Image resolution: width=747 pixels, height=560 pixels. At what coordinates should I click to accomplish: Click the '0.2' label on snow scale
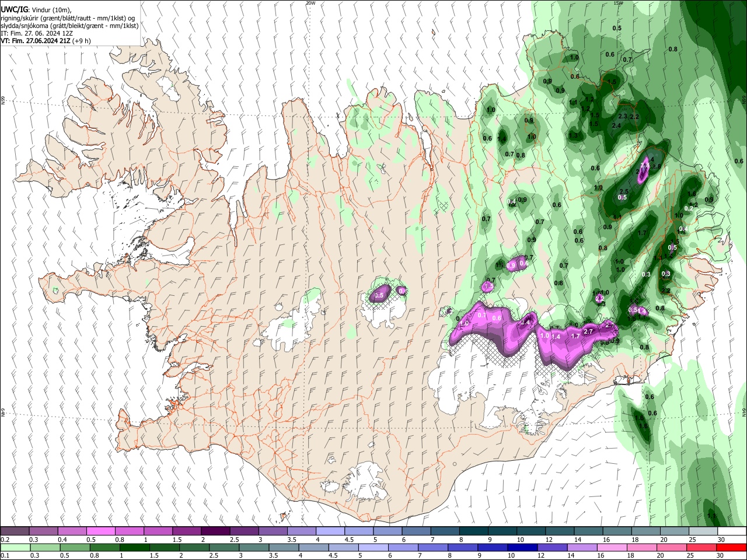coord(5,540)
